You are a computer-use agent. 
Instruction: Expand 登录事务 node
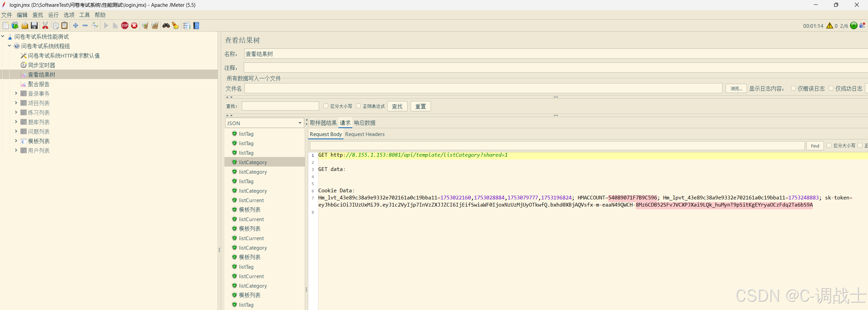point(16,93)
